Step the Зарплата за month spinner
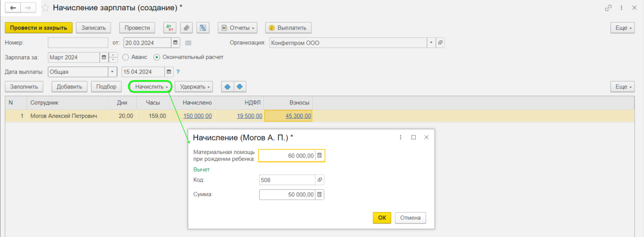This screenshot has width=644, height=237. click(x=113, y=57)
